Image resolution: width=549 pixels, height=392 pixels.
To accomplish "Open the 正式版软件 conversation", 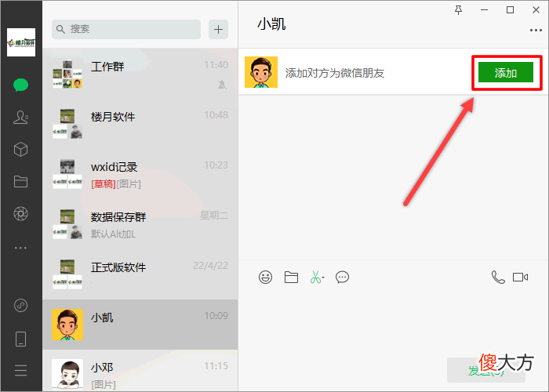I will tap(140, 274).
